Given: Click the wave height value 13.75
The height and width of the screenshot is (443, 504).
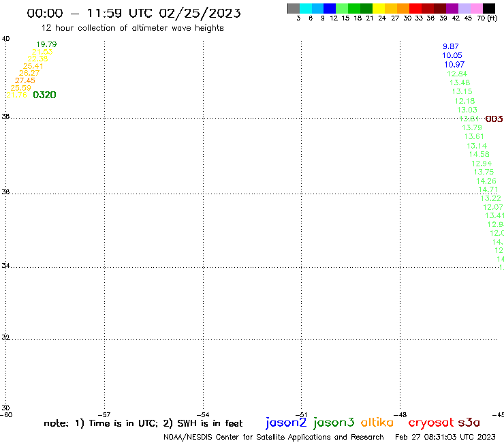Looking at the screenshot, I should click(x=484, y=172).
